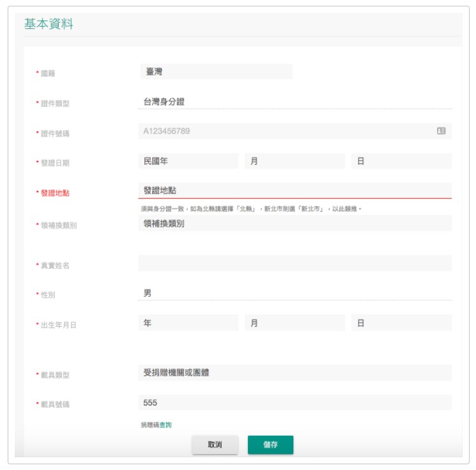Open the 載具類型 dropdown showing 受捐贈機關或團體

(295, 372)
